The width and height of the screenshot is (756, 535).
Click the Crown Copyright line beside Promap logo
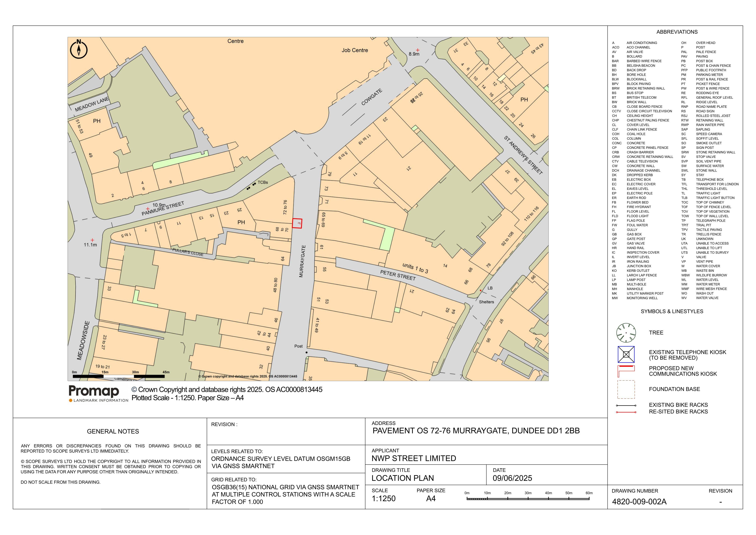(x=227, y=390)
